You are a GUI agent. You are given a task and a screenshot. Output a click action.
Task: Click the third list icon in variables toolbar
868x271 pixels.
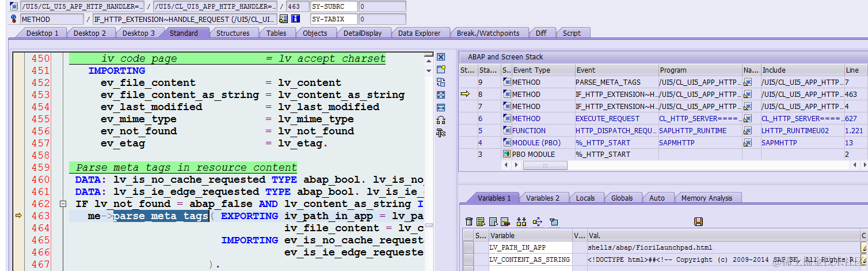[x=494, y=221]
